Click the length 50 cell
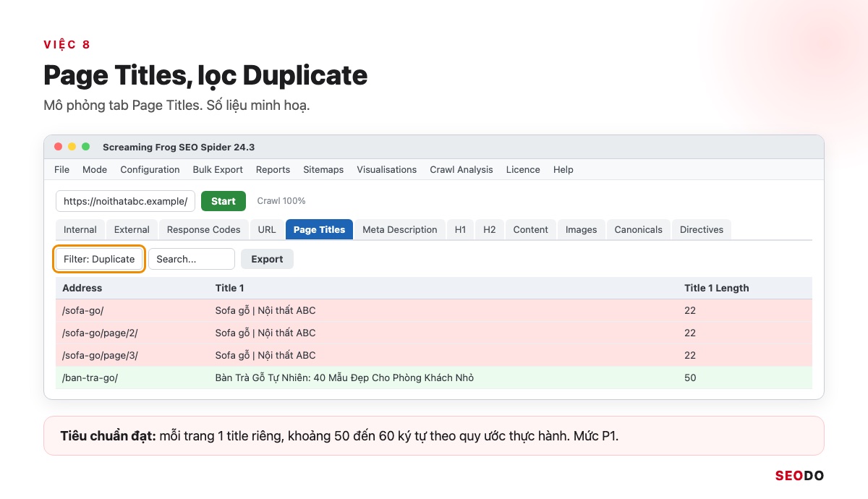This screenshot has width=868, height=499. click(690, 378)
